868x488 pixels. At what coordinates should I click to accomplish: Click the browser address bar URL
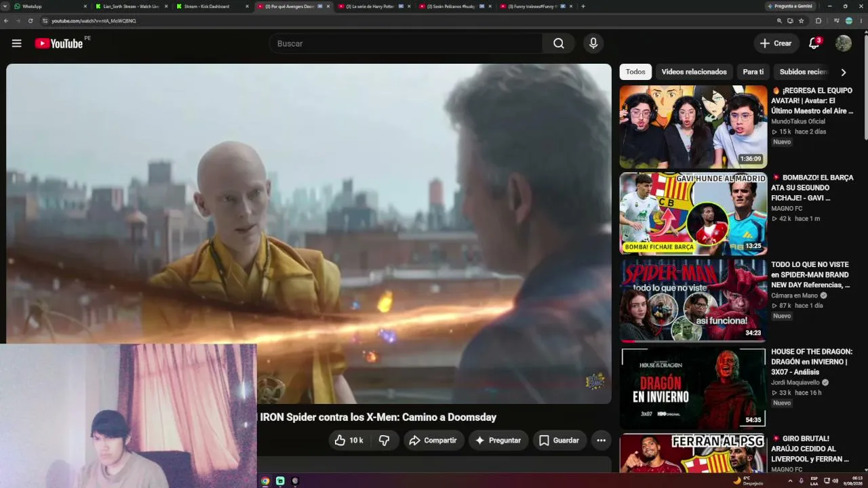pyautogui.click(x=94, y=21)
